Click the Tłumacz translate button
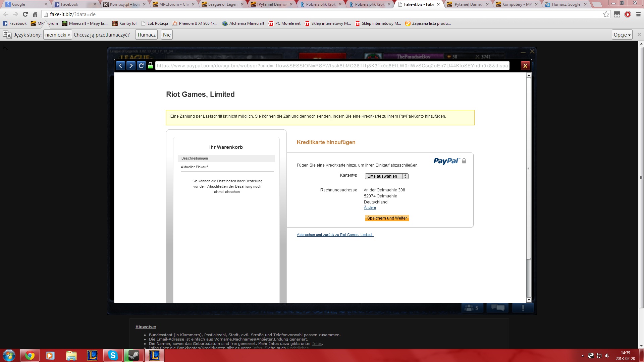Image resolution: width=644 pixels, height=362 pixels. 146,35
